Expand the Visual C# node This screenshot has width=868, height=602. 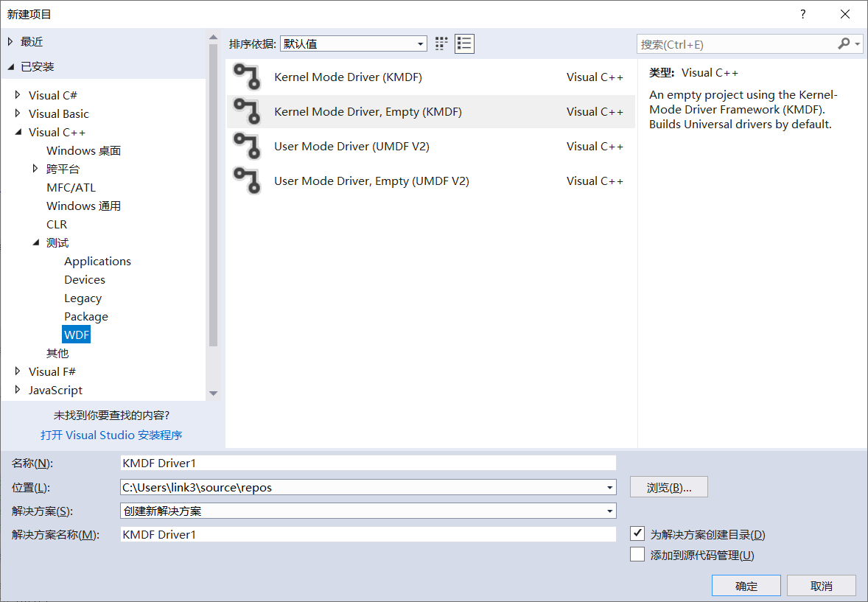[x=18, y=95]
